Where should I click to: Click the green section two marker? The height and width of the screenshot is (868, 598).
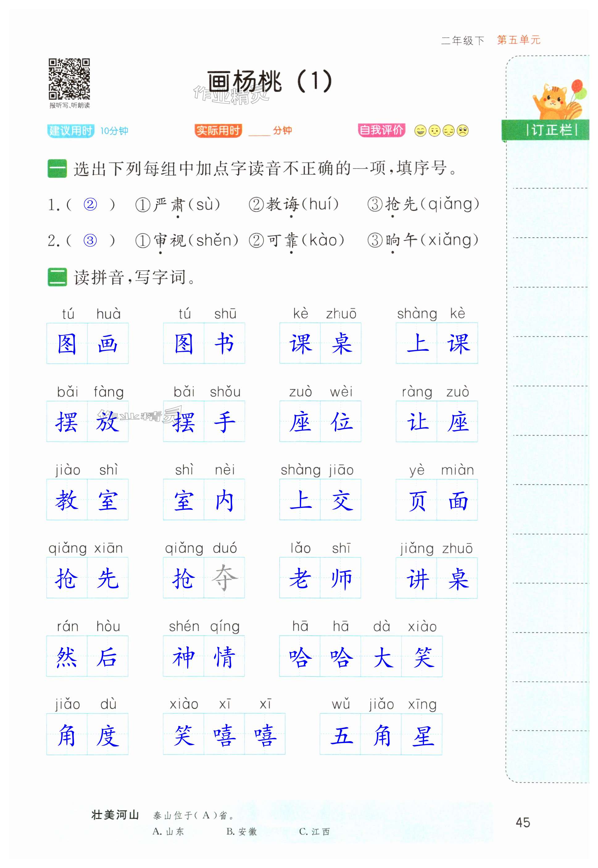pyautogui.click(x=57, y=277)
